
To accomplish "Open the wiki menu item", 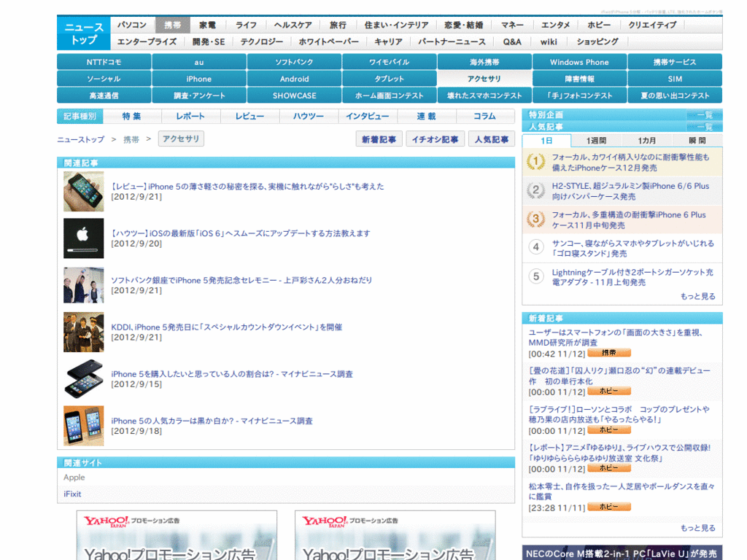I will click(549, 42).
